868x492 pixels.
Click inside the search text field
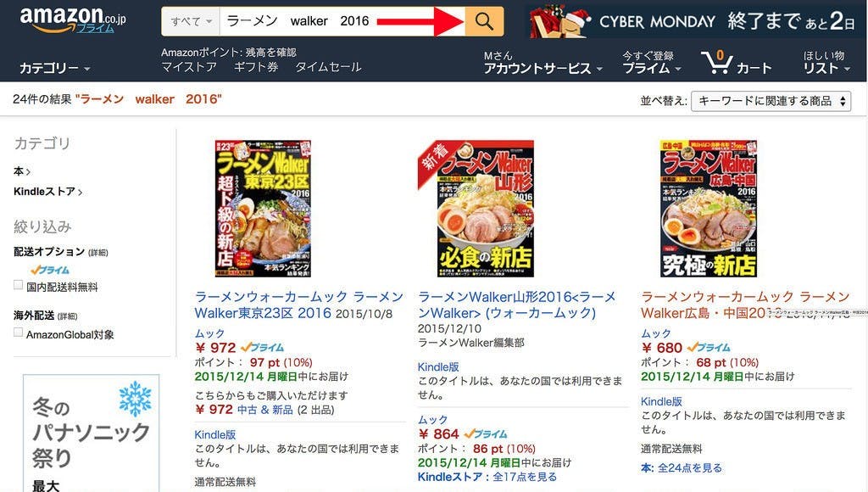pos(342,21)
